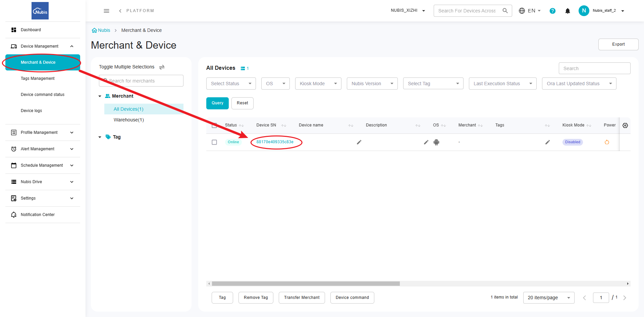This screenshot has height=317, width=644.
Task: Open the globe language icon
Action: point(522,11)
